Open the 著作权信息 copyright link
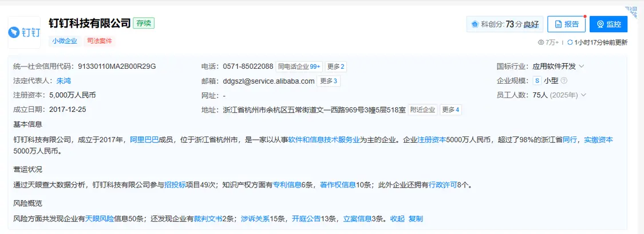Viewport: 644px width, 234px height. (x=338, y=185)
